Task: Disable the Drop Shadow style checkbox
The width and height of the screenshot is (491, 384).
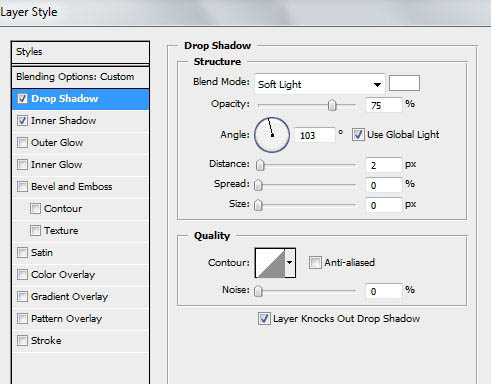Action: [22, 99]
